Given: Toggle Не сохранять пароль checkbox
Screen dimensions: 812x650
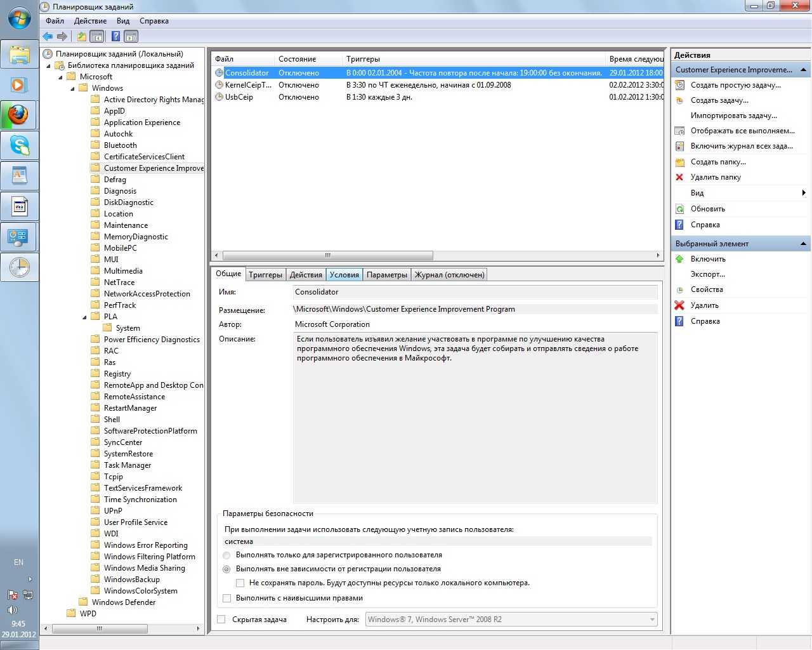Looking at the screenshot, I should pyautogui.click(x=240, y=583).
